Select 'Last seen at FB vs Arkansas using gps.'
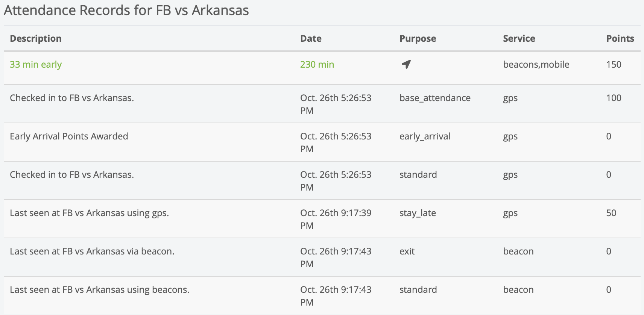Screen dimensions: 644x315 [x=89, y=213]
